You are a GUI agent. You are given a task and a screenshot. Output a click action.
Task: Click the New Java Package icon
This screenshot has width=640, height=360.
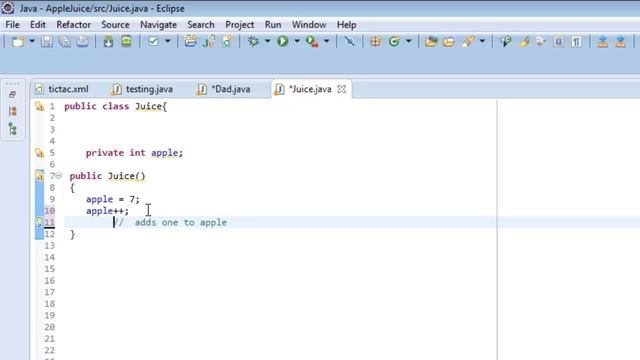pos(209,42)
